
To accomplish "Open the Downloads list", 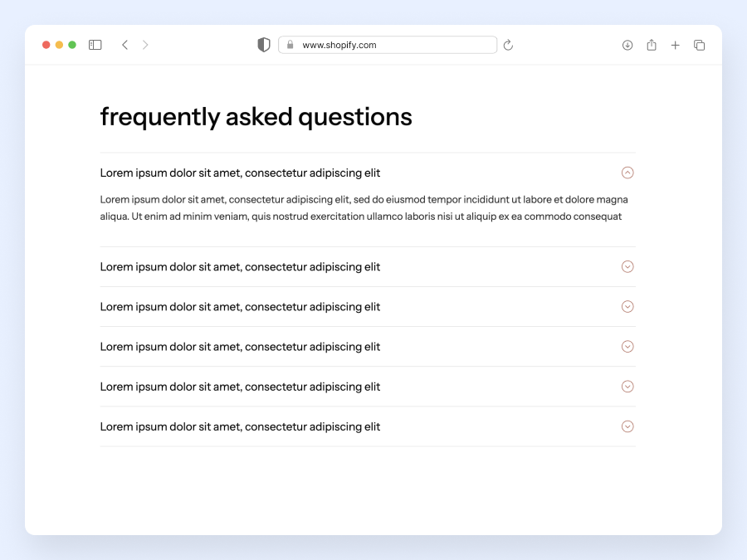I will pos(627,45).
